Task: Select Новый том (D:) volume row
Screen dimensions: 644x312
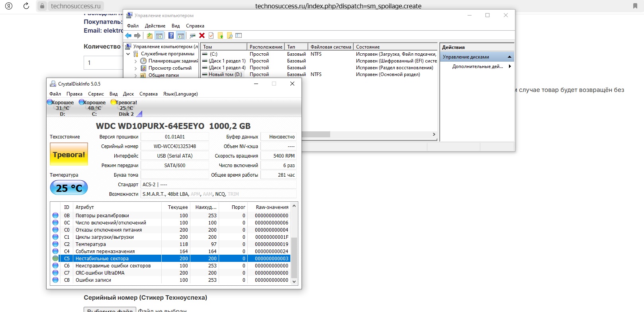Action: pyautogui.click(x=319, y=74)
